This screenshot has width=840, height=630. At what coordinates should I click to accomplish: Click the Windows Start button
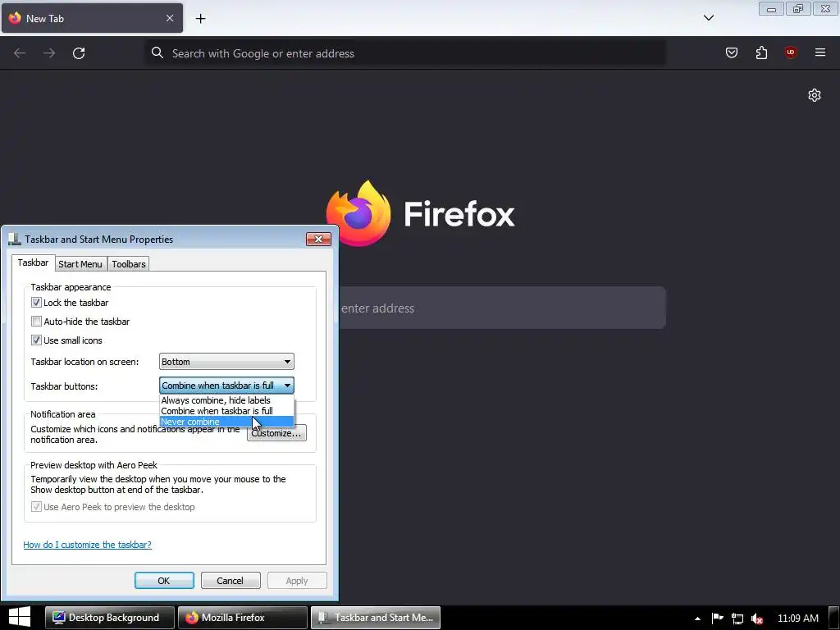coord(20,618)
